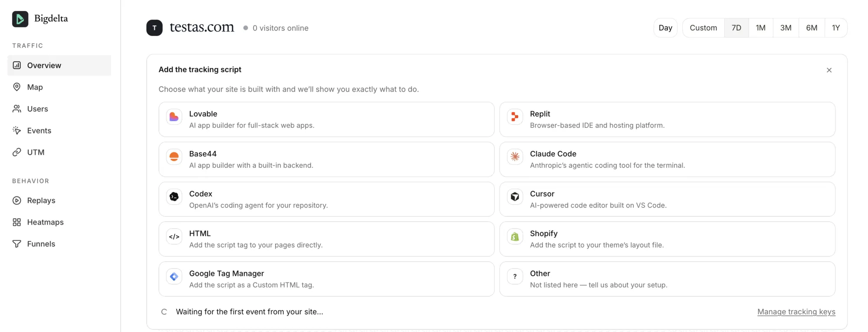Click 'Anthropic's agentic coding tool' description
The width and height of the screenshot is (868, 332).
point(607,165)
